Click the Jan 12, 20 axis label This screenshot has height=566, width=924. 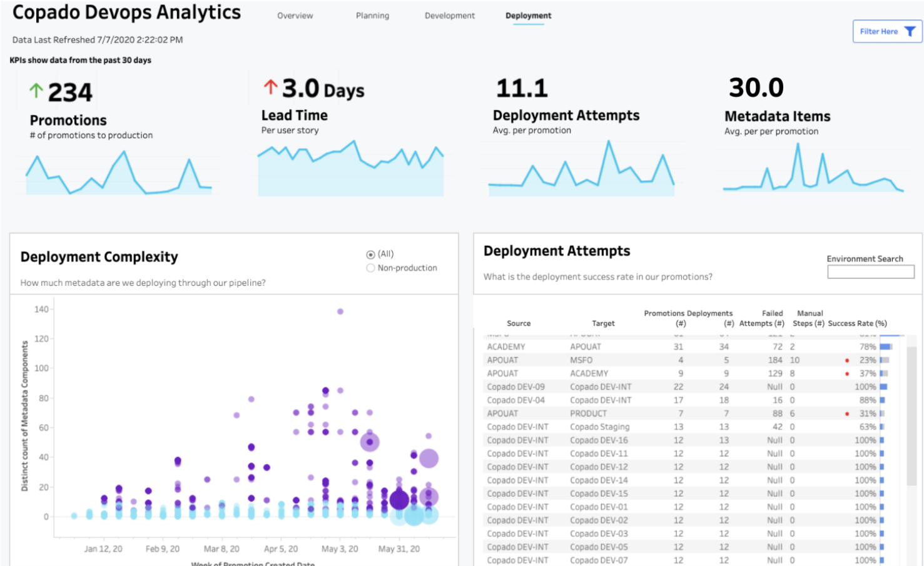(x=103, y=549)
